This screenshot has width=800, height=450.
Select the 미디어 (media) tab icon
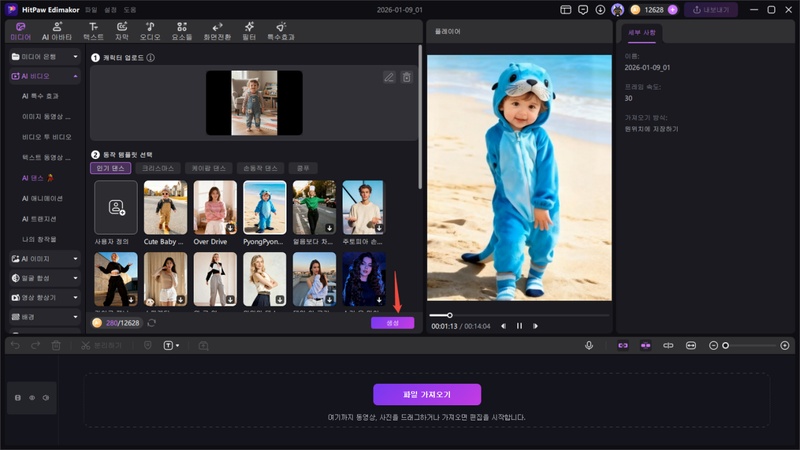click(x=21, y=27)
